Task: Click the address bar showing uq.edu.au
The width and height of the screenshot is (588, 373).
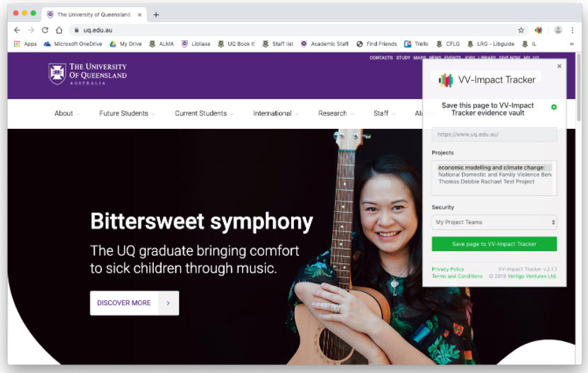Action: 293,30
